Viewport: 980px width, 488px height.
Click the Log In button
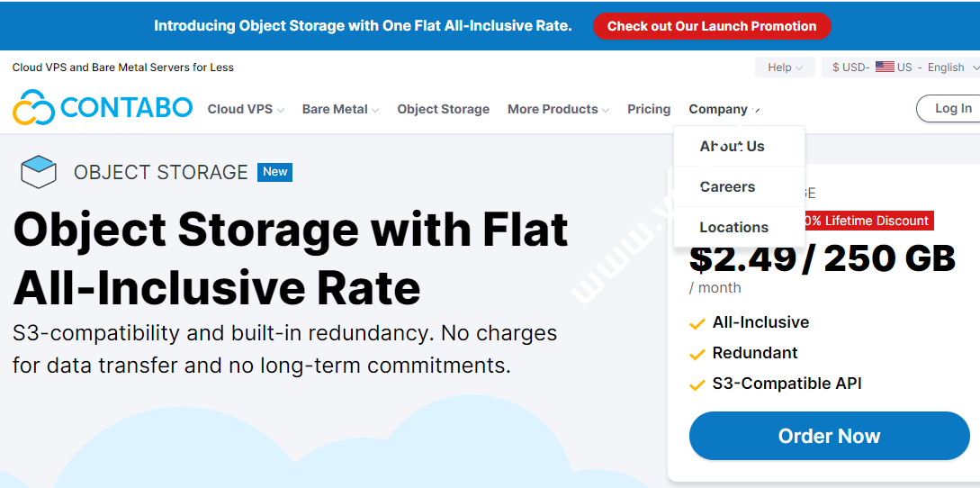pos(952,108)
